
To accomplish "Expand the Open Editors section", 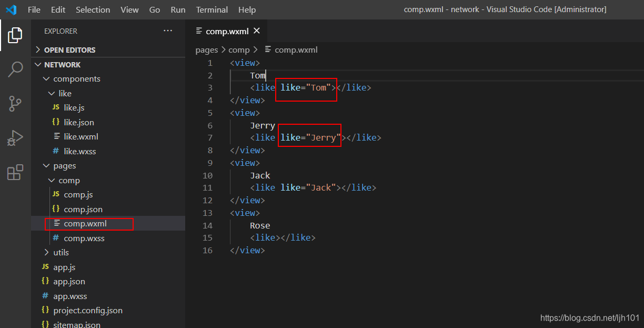I will coord(37,49).
